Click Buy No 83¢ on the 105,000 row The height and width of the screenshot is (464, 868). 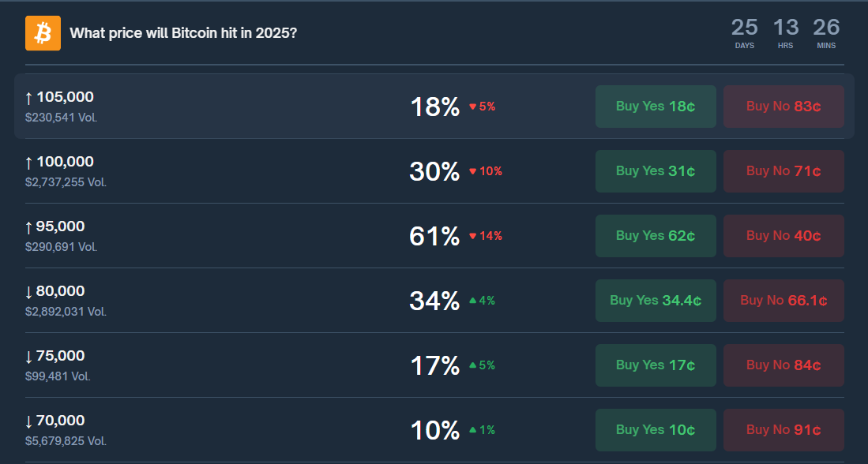[x=783, y=106]
